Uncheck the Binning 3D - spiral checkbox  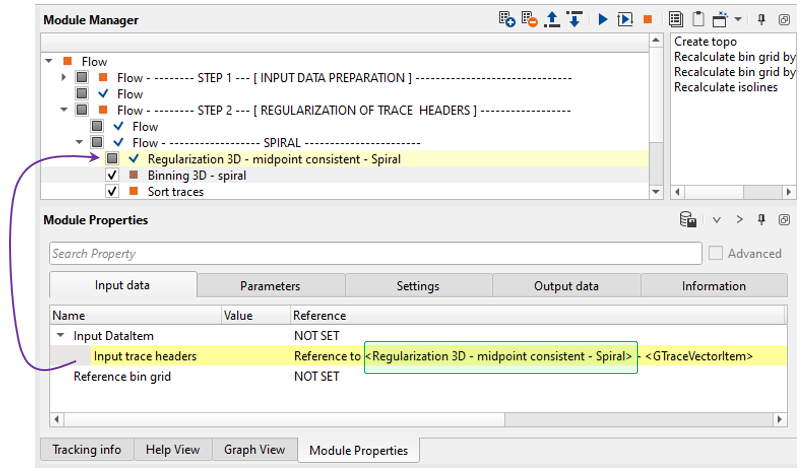(113, 175)
